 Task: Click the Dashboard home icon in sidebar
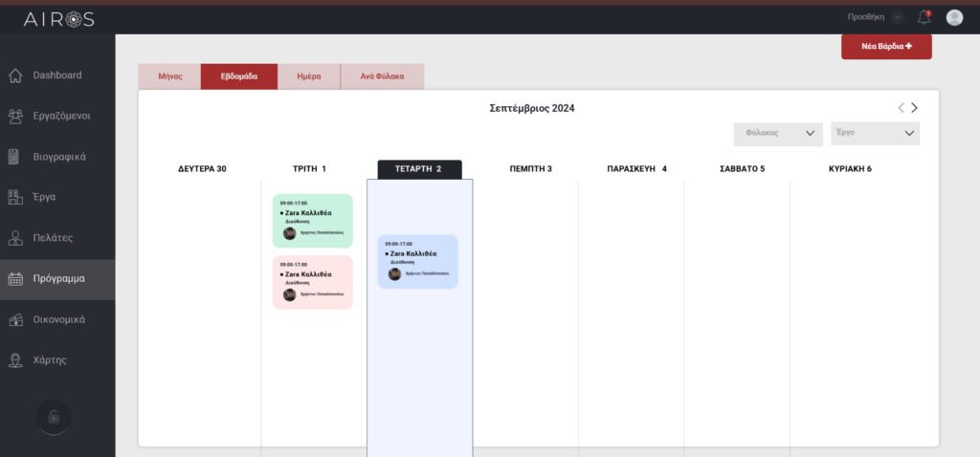pos(15,76)
